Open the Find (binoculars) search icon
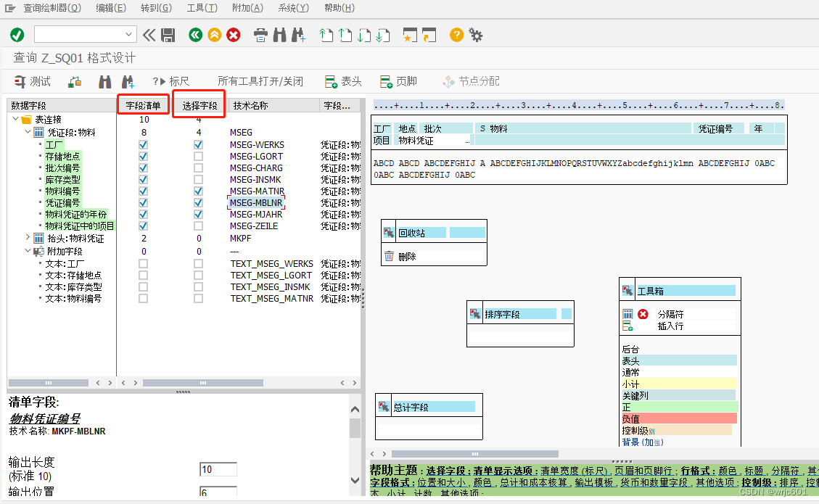This screenshot has width=819, height=504. click(280, 34)
